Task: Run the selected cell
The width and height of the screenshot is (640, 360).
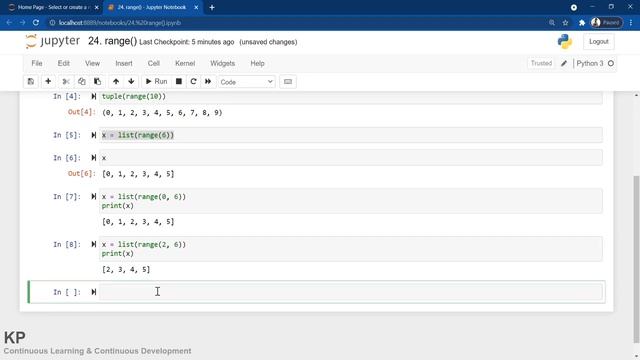Action: [156, 82]
